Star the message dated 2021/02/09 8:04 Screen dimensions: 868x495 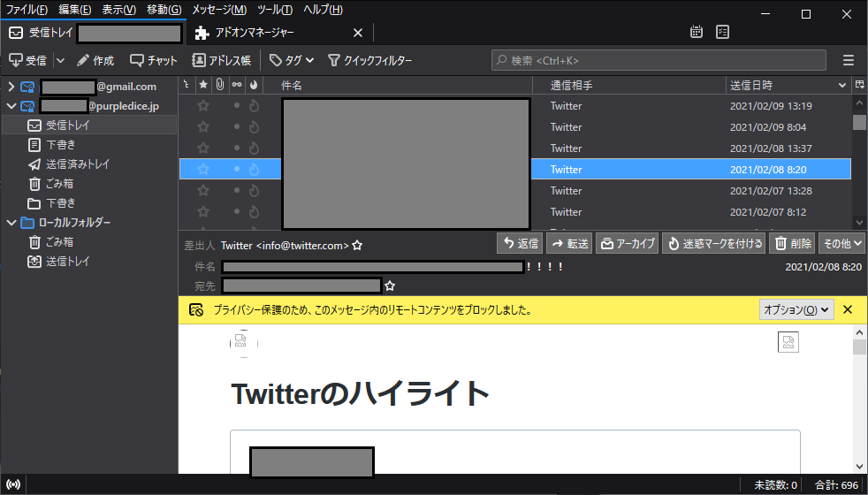coord(203,126)
